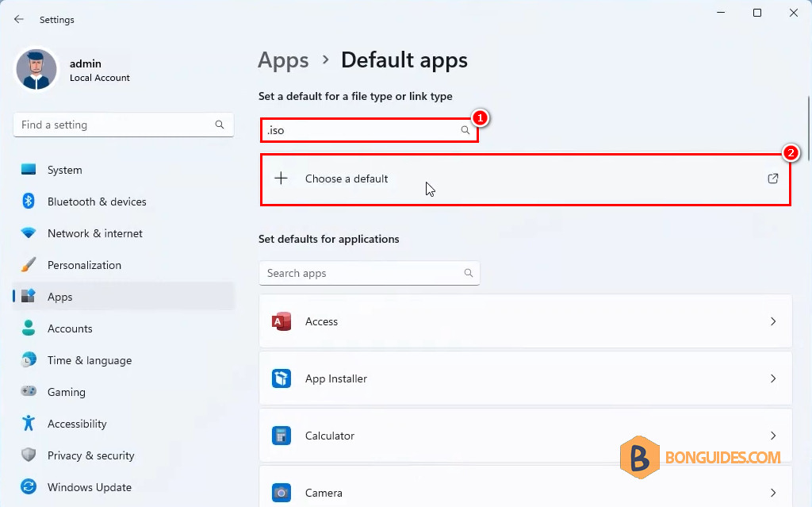Click magnifier in the .iso search box

(465, 130)
